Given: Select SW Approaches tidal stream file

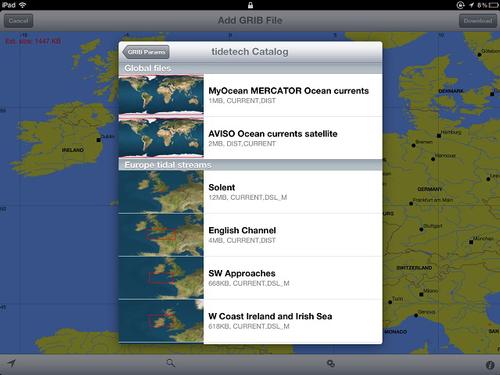Looking at the screenshot, I should [250, 278].
